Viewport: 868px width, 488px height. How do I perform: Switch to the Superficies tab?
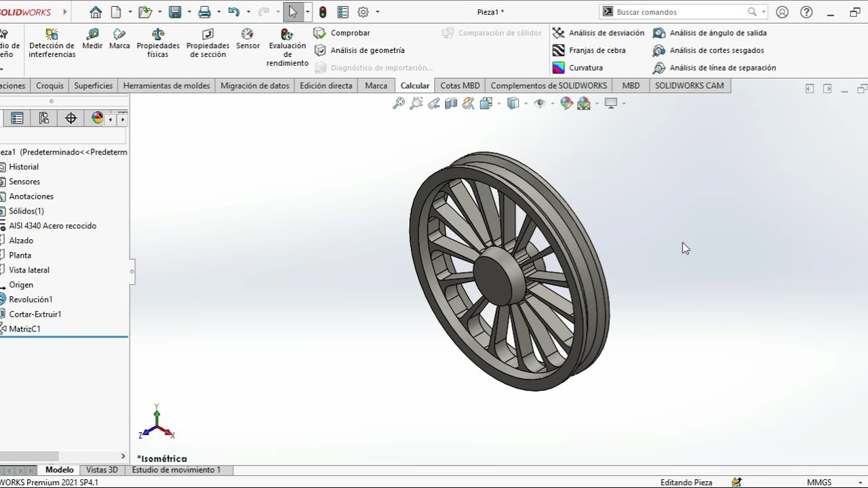pos(93,85)
